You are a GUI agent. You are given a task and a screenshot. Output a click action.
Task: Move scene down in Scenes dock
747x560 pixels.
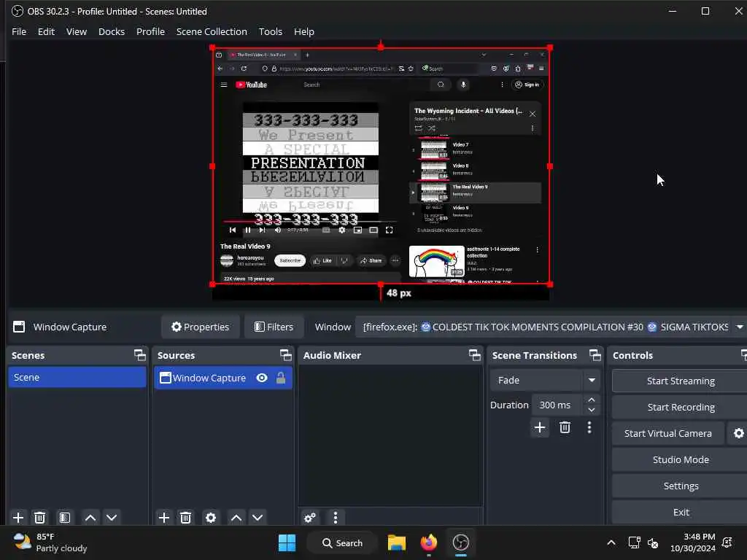[112, 518]
